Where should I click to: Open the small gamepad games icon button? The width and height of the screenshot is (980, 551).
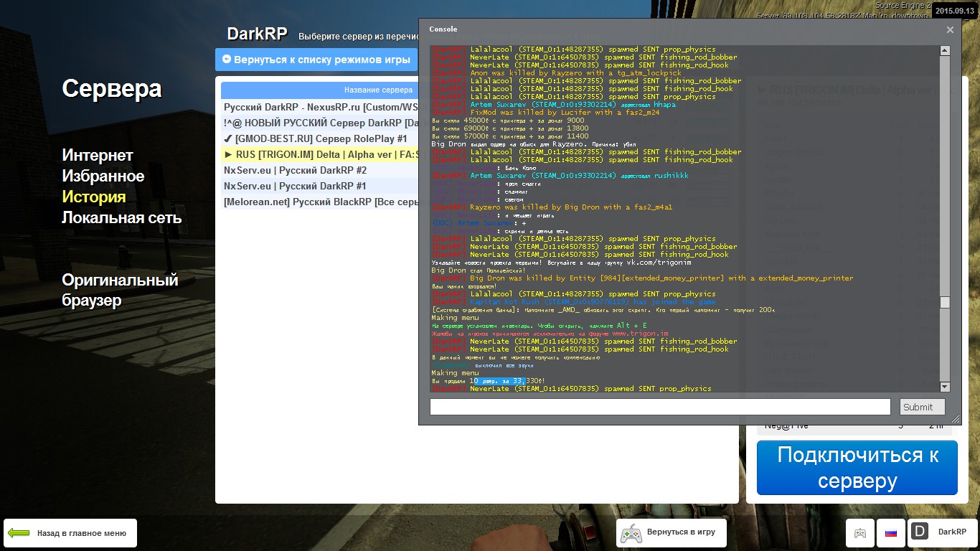(x=859, y=533)
